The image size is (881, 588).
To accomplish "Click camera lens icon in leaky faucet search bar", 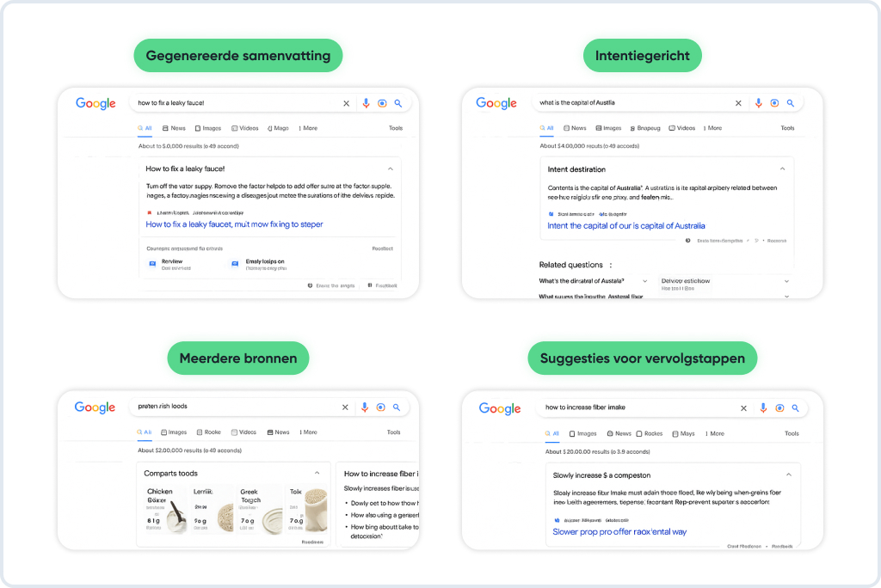I will 382,103.
